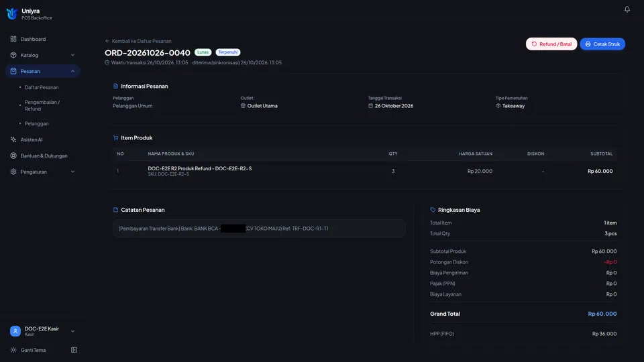This screenshot has width=644, height=362.
Task: Click the DOC-E2E Kasir avatar icon
Action: tap(15, 330)
